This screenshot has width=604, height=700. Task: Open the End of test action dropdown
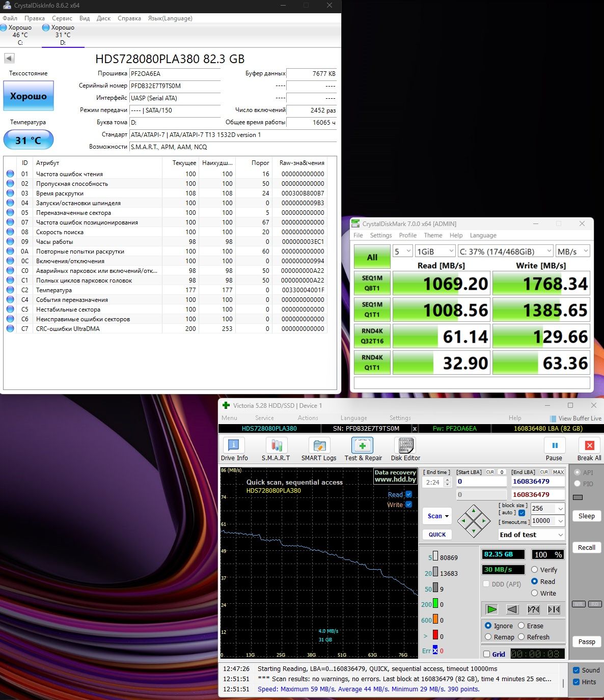pyautogui.click(x=532, y=535)
